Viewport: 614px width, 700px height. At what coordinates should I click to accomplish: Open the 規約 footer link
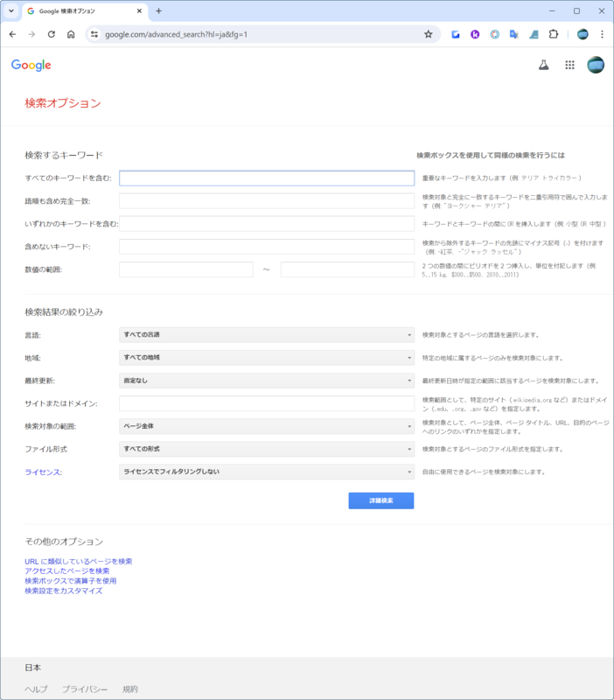[x=130, y=689]
